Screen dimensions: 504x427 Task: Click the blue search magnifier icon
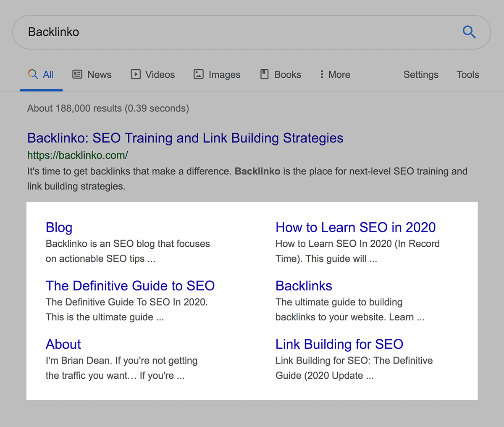coord(469,32)
